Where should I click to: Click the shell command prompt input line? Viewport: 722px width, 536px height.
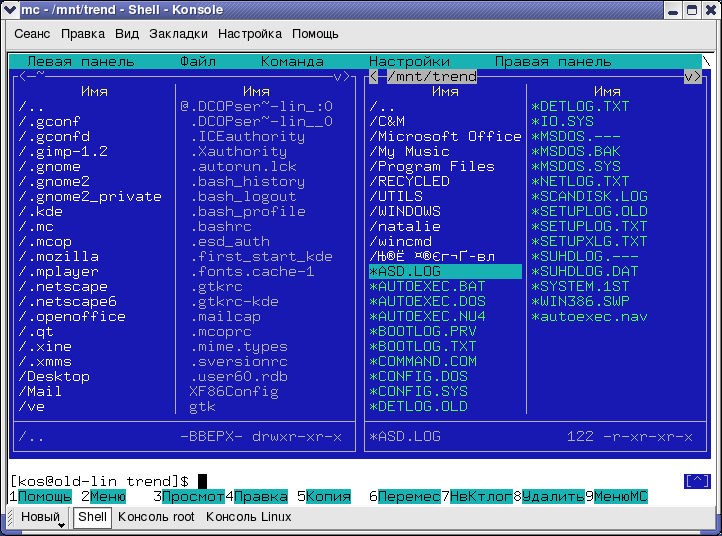tap(400, 481)
